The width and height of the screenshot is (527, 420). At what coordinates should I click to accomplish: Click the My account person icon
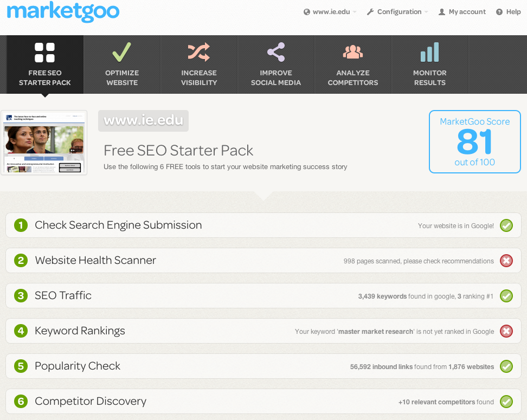[442, 12]
